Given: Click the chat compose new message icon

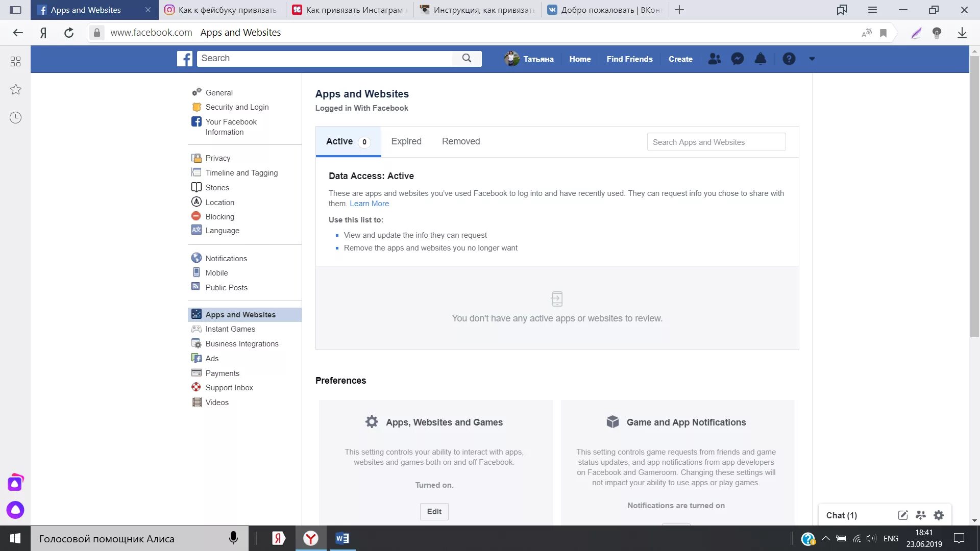Looking at the screenshot, I should [902, 515].
